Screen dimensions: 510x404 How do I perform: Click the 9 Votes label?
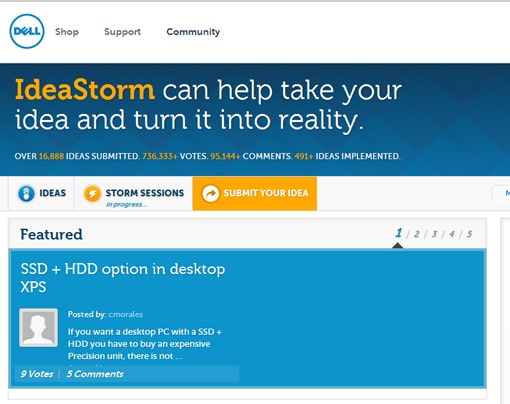37,374
